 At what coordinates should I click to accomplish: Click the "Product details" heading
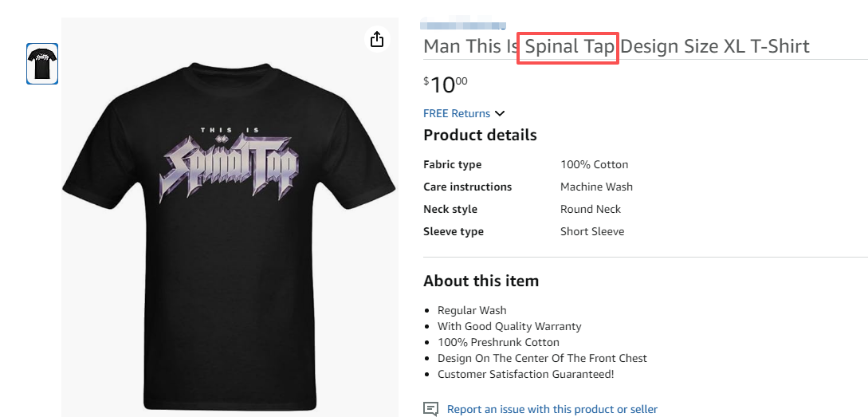[x=480, y=135]
